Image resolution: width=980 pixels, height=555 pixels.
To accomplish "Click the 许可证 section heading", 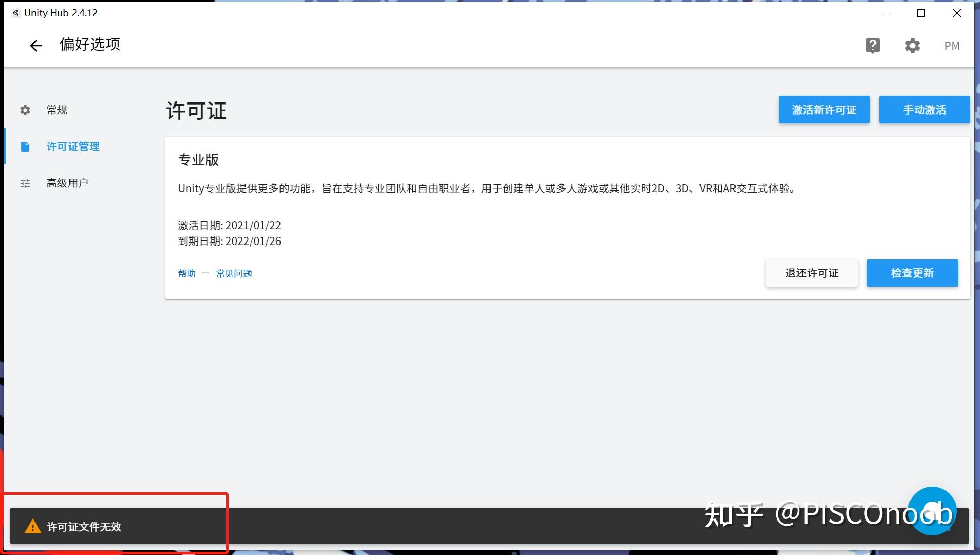I will tap(196, 111).
